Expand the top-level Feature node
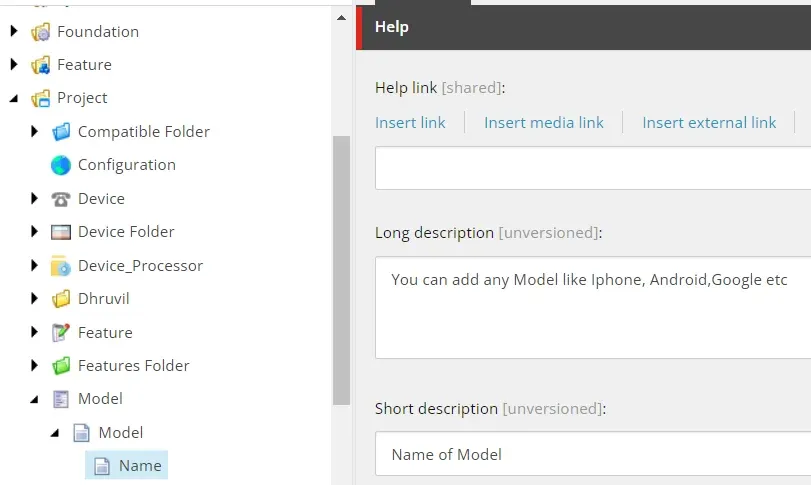This screenshot has height=485, width=811. [14, 65]
